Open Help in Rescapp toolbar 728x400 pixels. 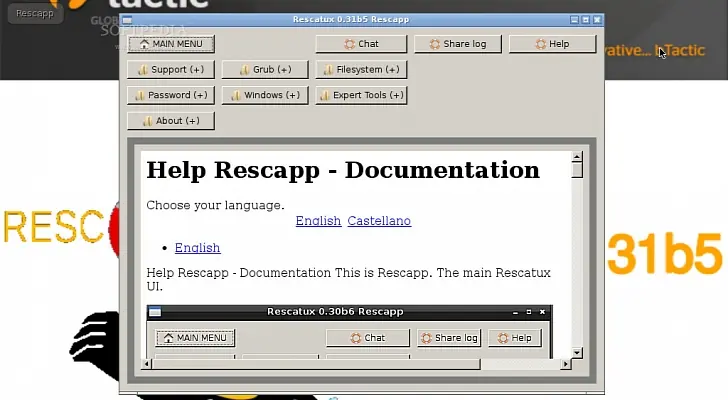[x=552, y=44]
